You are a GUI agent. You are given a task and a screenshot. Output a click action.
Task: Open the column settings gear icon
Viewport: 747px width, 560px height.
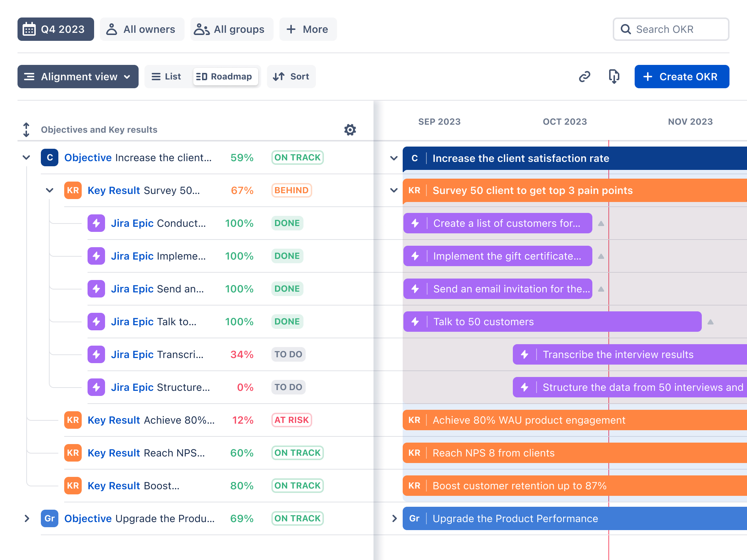click(350, 129)
